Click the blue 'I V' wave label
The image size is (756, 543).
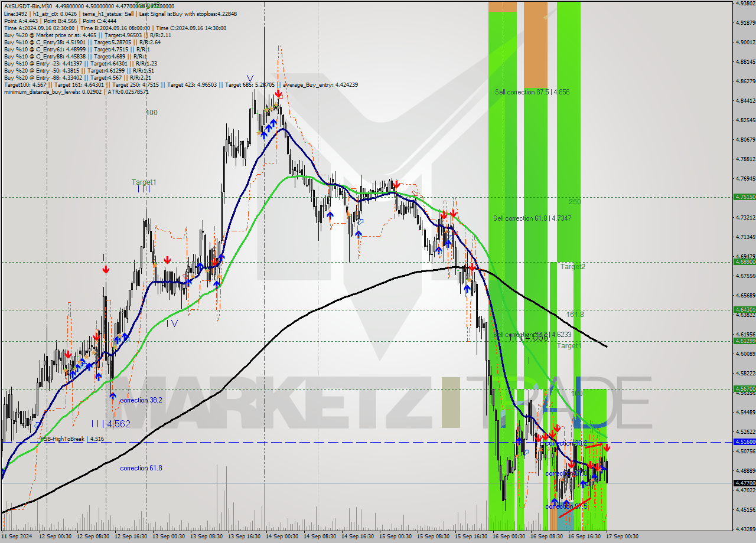point(172,323)
